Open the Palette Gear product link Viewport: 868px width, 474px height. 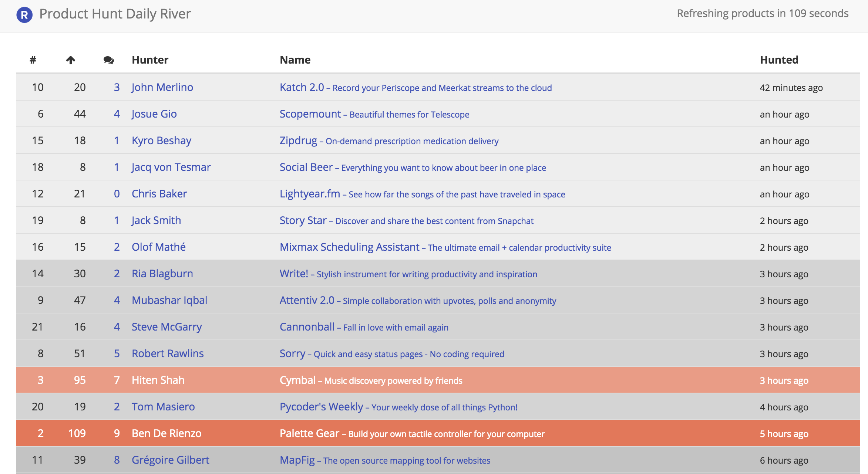(309, 433)
